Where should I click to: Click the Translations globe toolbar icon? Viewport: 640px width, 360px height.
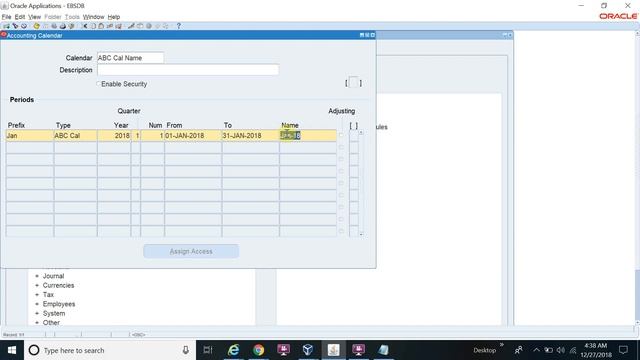coord(149,26)
